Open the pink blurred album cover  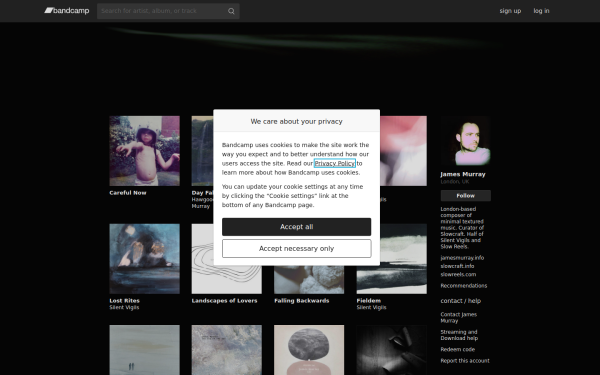403,151
